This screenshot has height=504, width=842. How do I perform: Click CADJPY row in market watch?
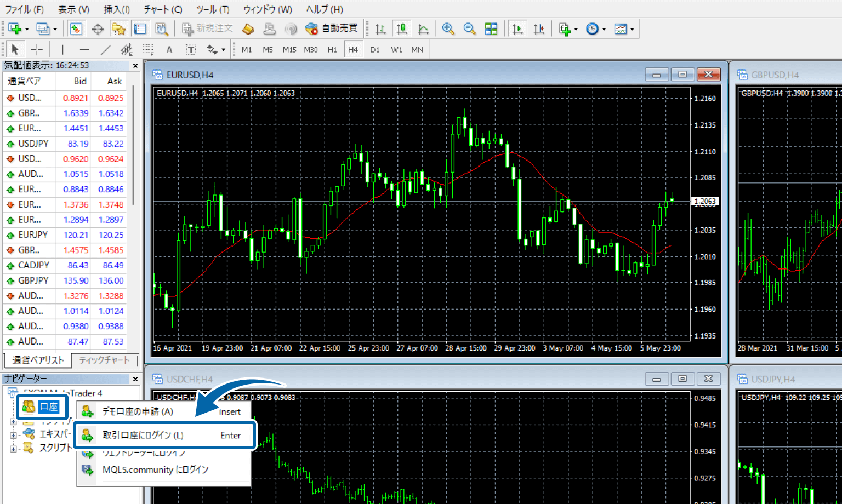(x=65, y=265)
